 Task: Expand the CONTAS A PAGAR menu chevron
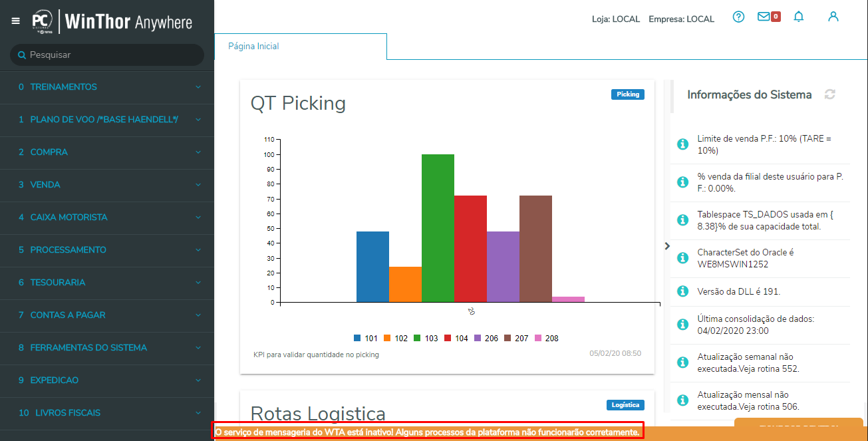point(198,315)
